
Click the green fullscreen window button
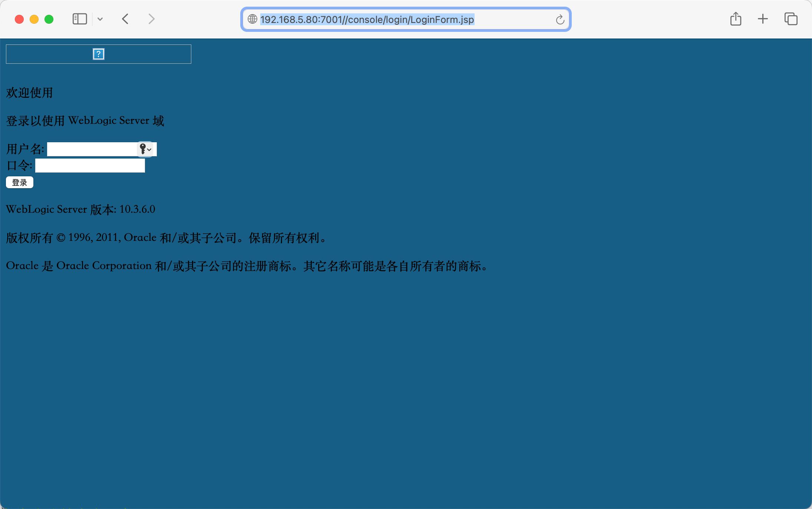click(49, 19)
